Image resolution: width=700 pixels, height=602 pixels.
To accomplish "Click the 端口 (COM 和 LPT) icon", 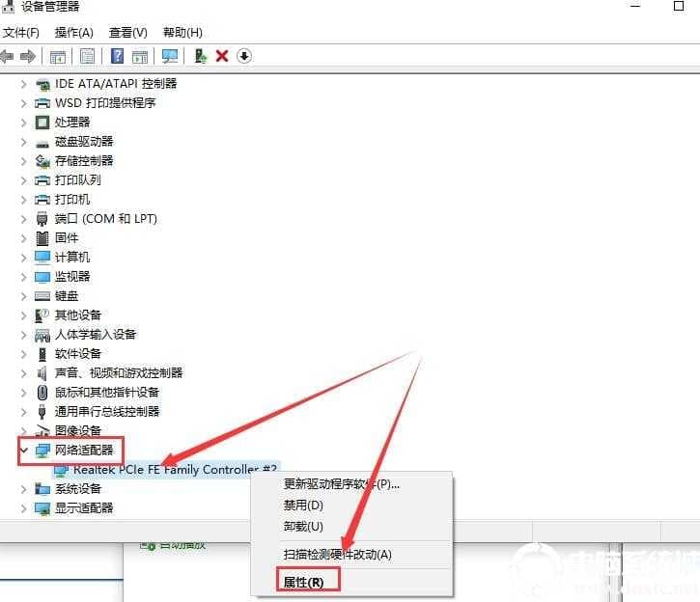I will coord(42,219).
